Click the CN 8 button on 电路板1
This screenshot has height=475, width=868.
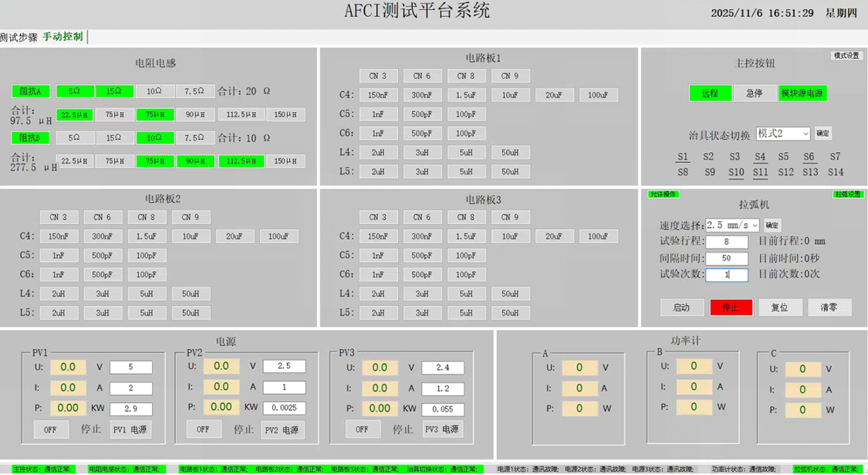pos(465,76)
